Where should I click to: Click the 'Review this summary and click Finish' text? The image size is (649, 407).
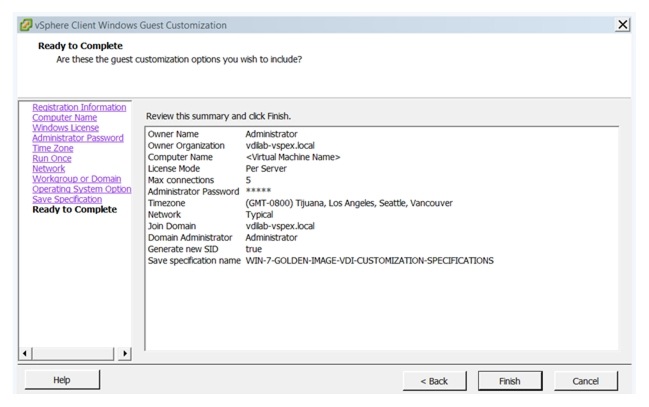(x=219, y=116)
